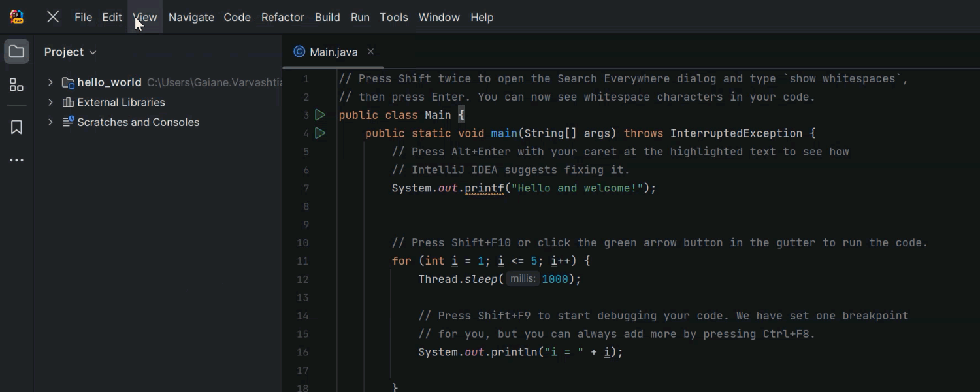Viewport: 980px width, 392px height.
Task: Click line number 7 in the gutter
Action: click(305, 188)
